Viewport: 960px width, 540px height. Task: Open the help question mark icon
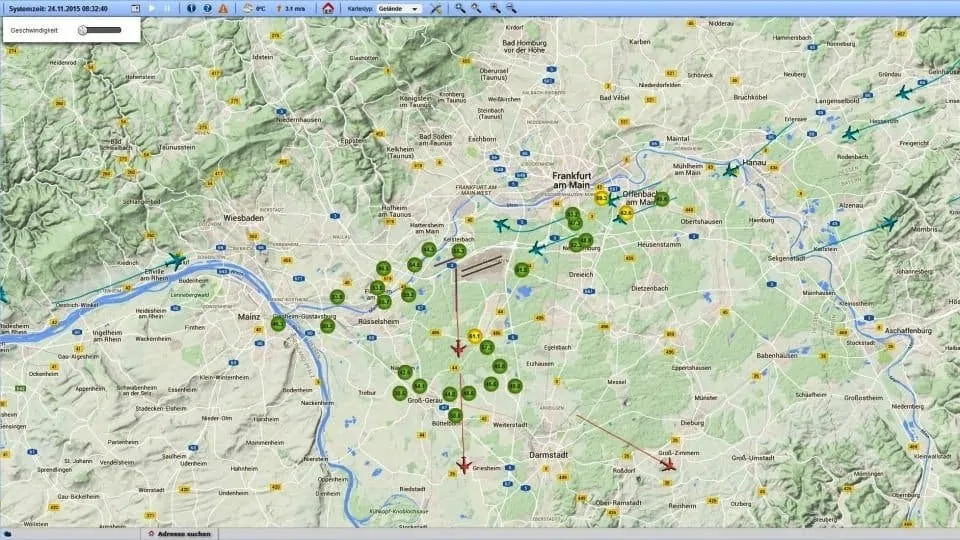pos(208,9)
